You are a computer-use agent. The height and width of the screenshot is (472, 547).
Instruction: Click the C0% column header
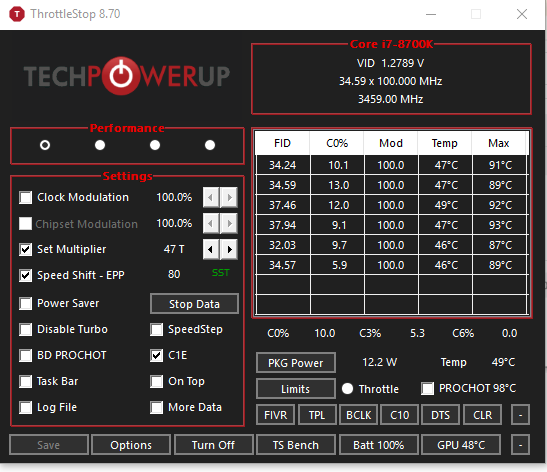coord(337,143)
